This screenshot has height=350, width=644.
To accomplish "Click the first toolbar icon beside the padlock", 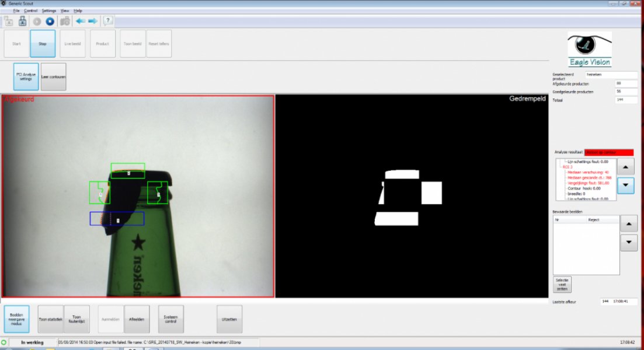I will tap(9, 21).
